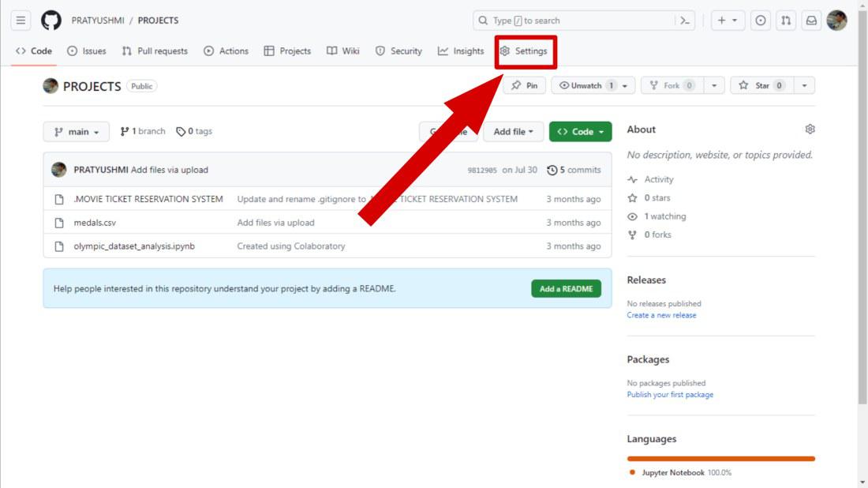Switch to the Issues tab
The width and height of the screenshot is (868, 488).
coord(86,51)
